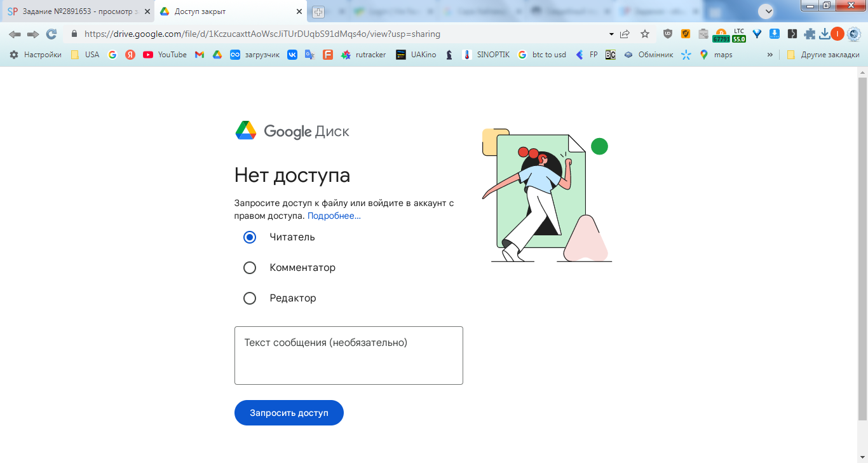Screen dimensions: 868x463
Task: Click the orange profile avatar
Action: click(x=837, y=34)
